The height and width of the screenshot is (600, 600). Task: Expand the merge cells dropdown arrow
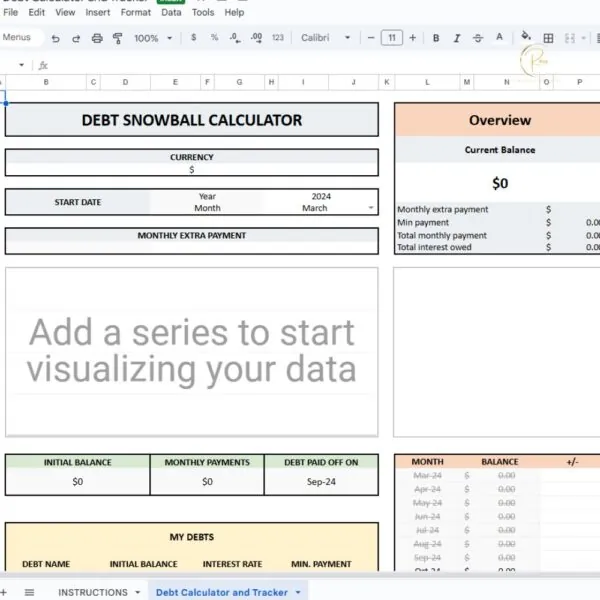pyautogui.click(x=584, y=38)
